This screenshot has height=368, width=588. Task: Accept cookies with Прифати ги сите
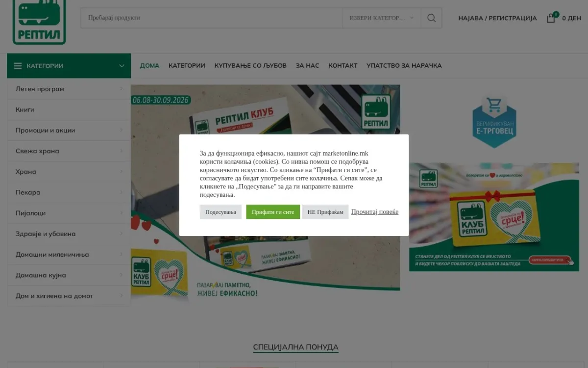[273, 212]
